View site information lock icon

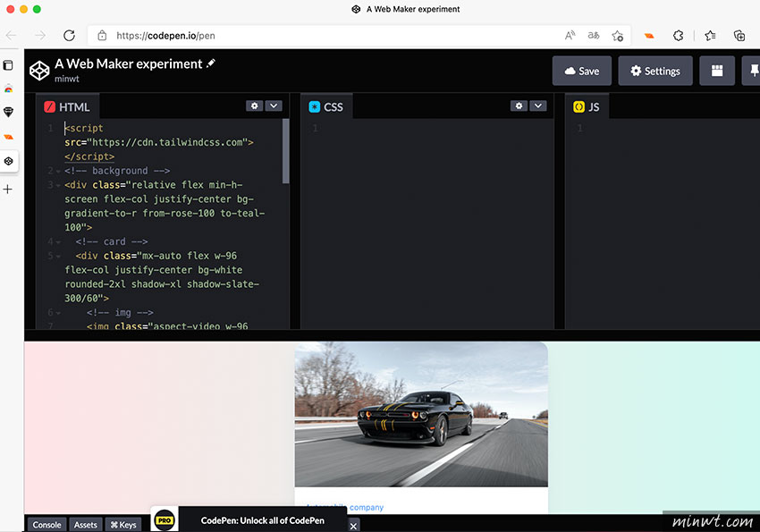[x=102, y=36]
